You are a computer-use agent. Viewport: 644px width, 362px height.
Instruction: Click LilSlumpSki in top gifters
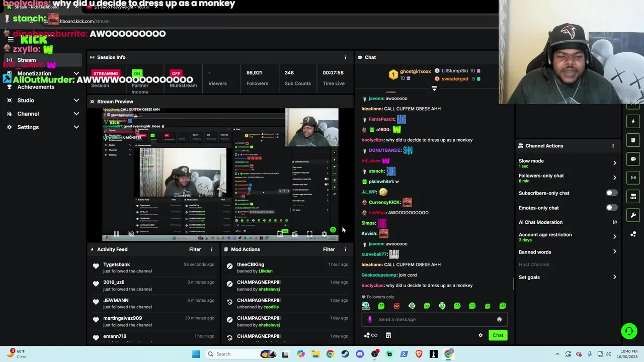tap(455, 71)
